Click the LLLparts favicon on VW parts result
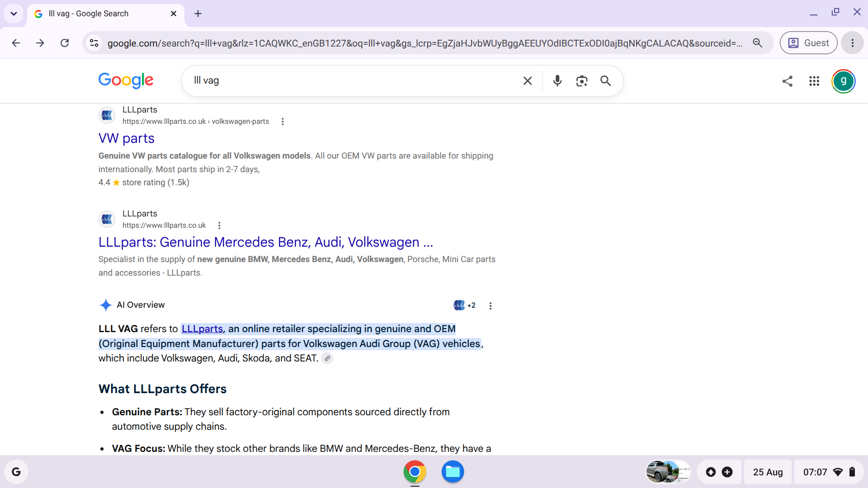The image size is (868, 488). pyautogui.click(x=107, y=115)
